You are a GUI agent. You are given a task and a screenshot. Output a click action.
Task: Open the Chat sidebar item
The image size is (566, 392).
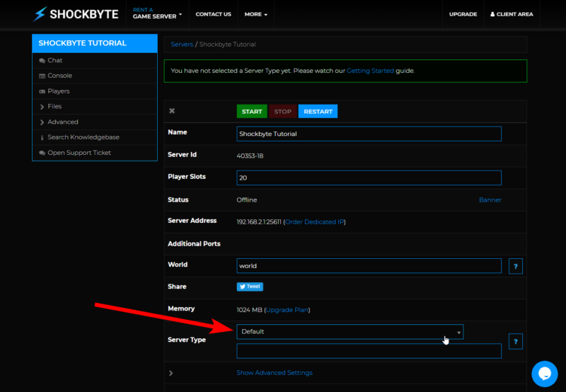point(95,61)
